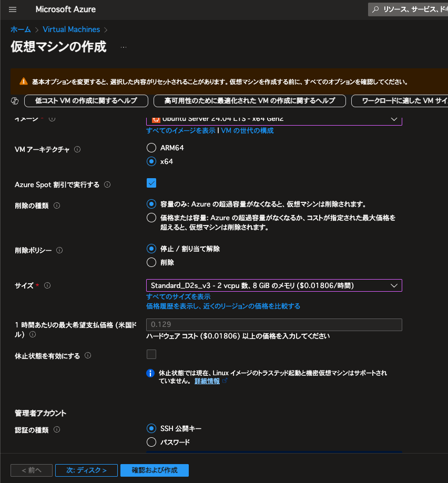Show info tooltip for 認証の種類
The height and width of the screenshot is (483, 448).
[57, 429]
